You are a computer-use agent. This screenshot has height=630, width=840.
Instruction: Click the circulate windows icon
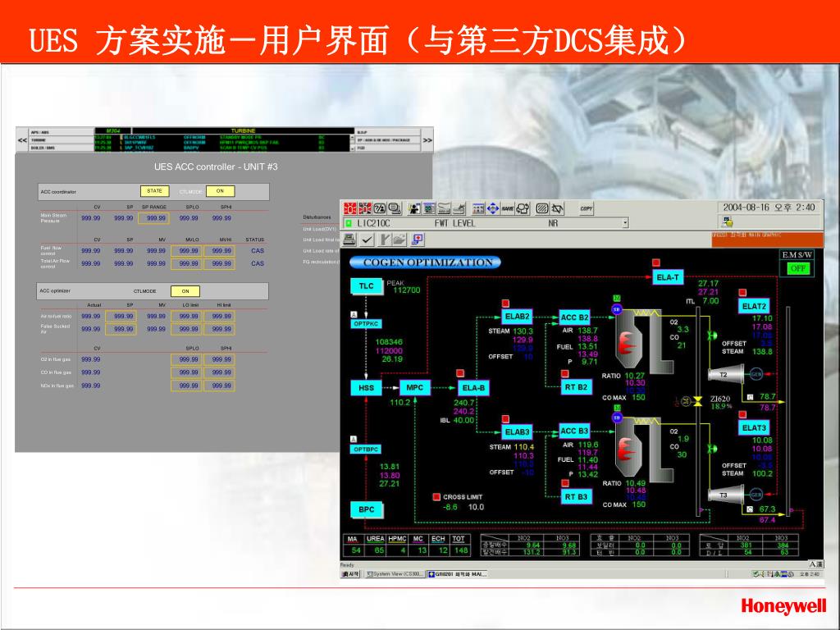tap(523, 208)
